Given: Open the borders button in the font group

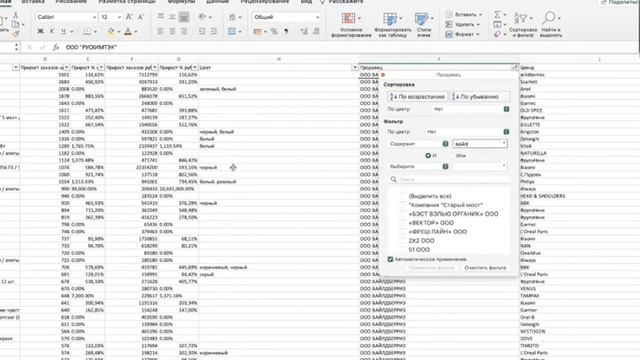Looking at the screenshot, I should pos(87,31).
